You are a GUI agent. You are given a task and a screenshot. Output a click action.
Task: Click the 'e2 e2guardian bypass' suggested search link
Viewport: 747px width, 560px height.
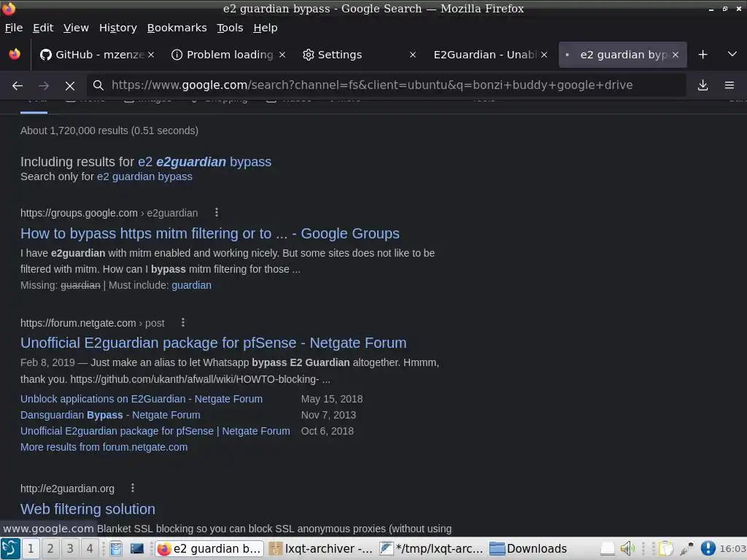[204, 162]
